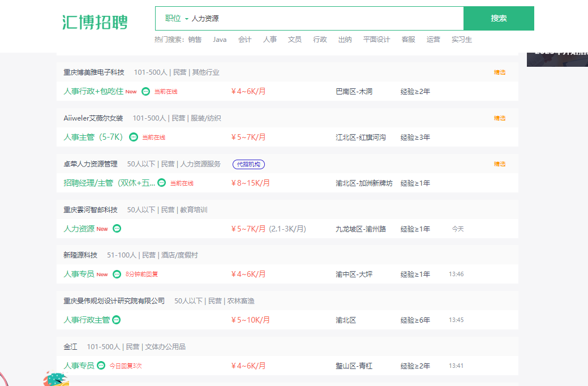Viewport: 588px width, 386px height.
Task: Open job 人事行政主管
Action: click(x=87, y=320)
